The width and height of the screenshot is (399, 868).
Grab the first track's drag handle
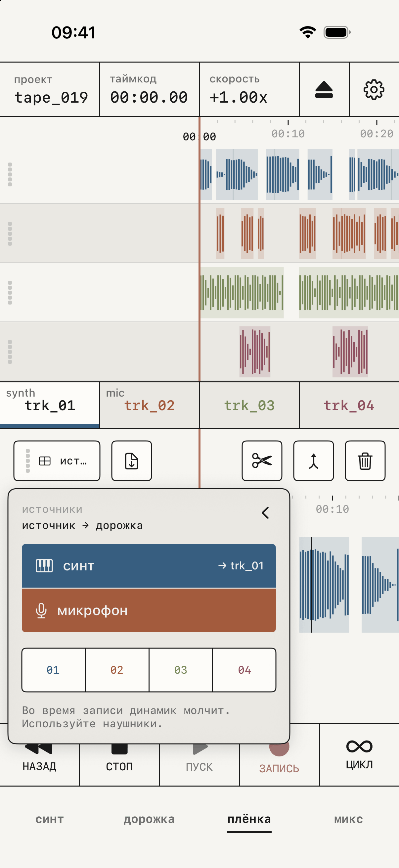tap(10, 174)
